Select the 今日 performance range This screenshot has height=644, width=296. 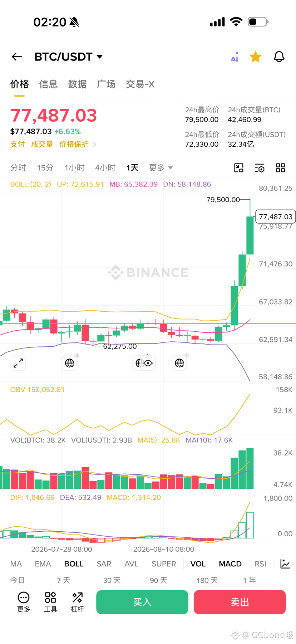click(x=18, y=580)
